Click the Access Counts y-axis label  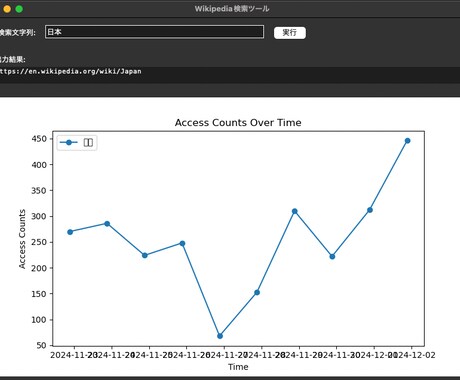pos(22,239)
